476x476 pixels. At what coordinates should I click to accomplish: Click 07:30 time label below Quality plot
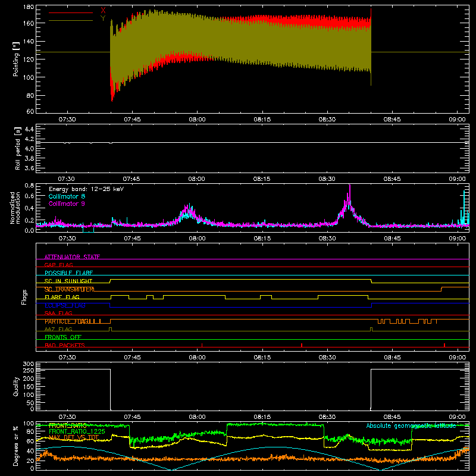67,417
